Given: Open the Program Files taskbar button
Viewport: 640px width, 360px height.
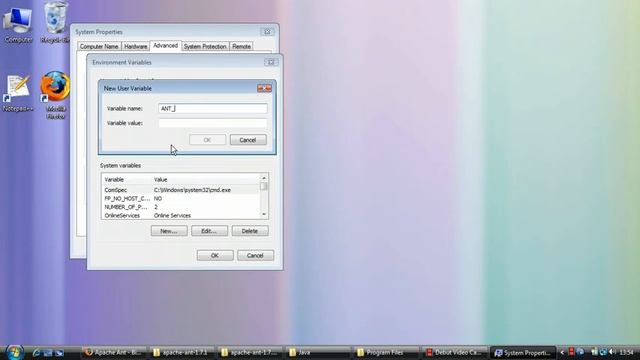Looking at the screenshot, I should (386, 353).
